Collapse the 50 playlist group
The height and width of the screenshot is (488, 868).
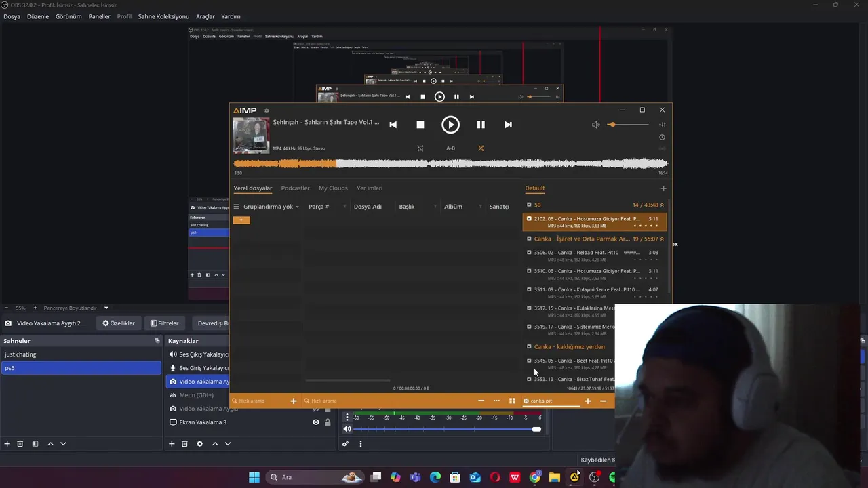pyautogui.click(x=662, y=205)
